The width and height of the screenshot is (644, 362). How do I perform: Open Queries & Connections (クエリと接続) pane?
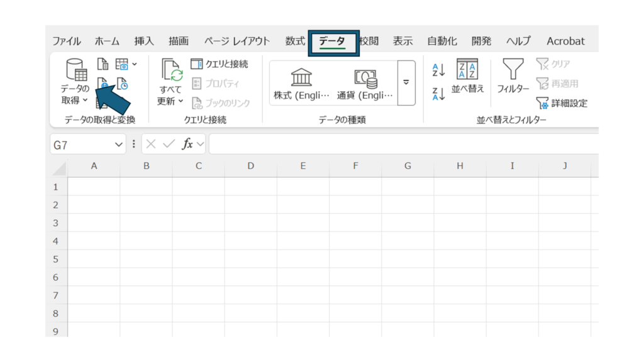[219, 63]
